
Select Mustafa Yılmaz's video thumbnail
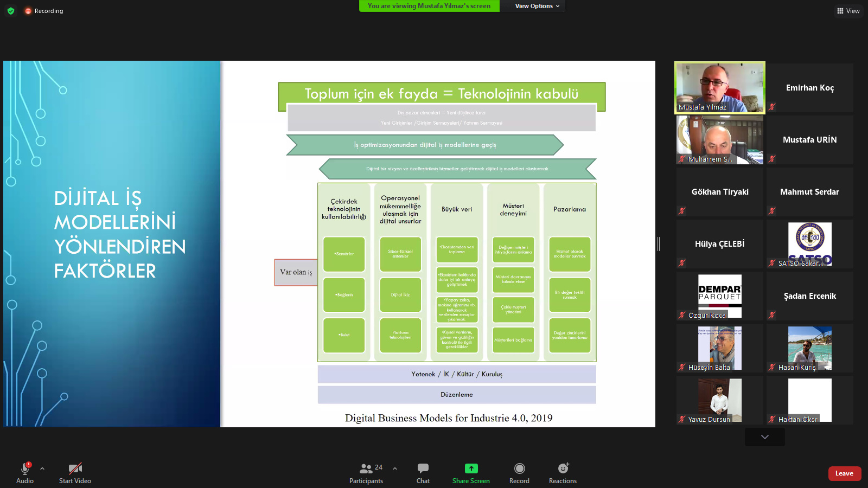[x=719, y=87]
